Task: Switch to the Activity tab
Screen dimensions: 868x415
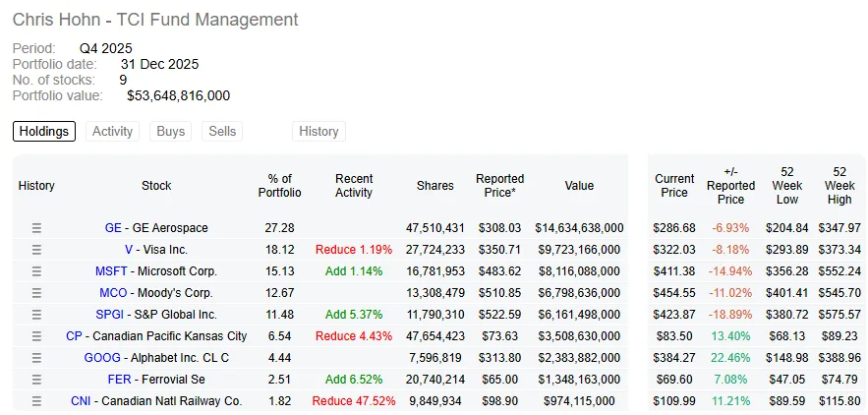Action: click(112, 132)
